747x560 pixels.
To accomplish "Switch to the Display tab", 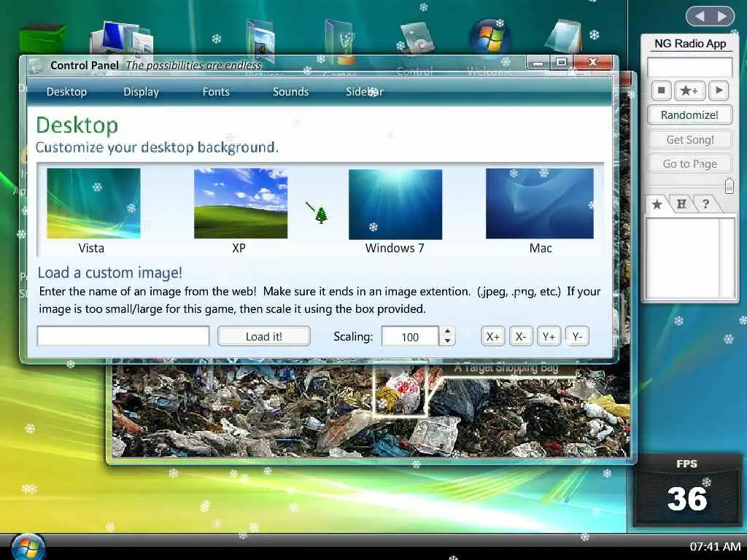I will click(141, 92).
